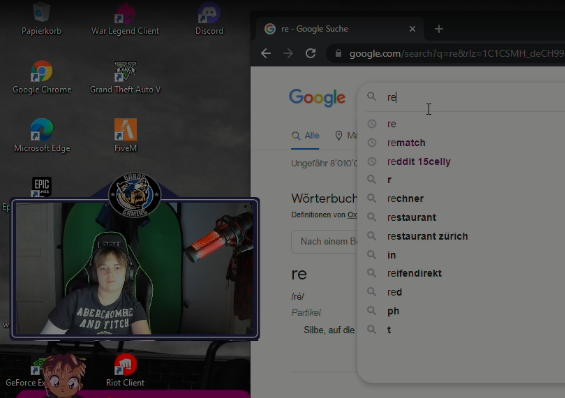Launch Discord from the desktop

pyautogui.click(x=209, y=19)
